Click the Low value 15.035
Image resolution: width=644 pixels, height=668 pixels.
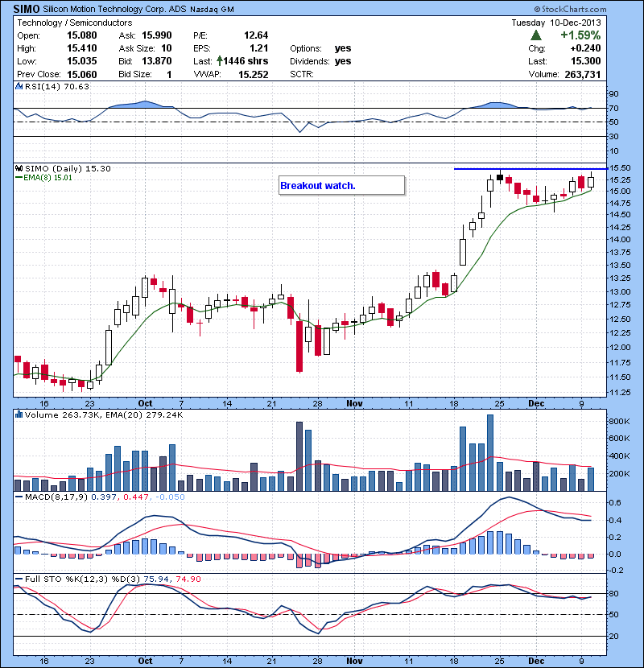[82, 61]
